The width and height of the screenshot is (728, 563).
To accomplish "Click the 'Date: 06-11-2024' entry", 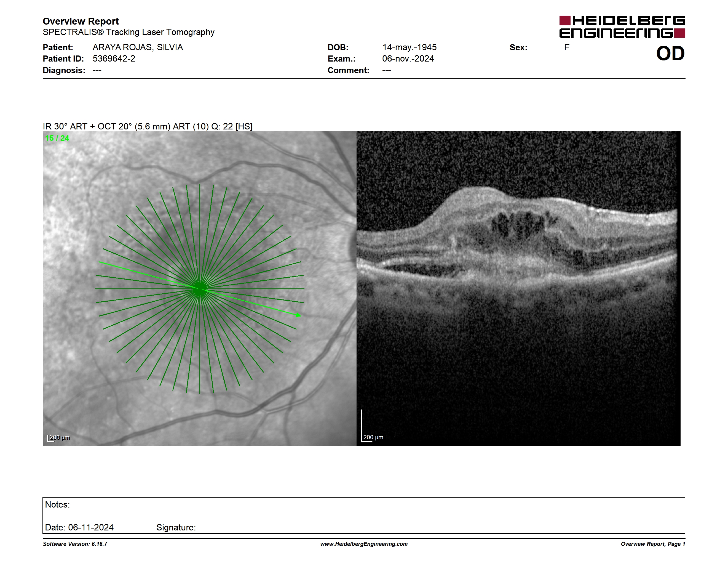I will tap(79, 527).
